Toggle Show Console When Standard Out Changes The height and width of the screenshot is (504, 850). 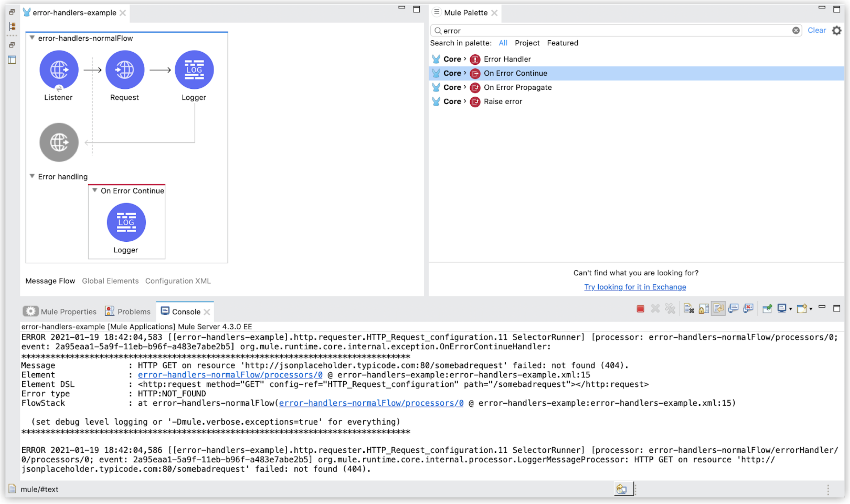pos(734,308)
